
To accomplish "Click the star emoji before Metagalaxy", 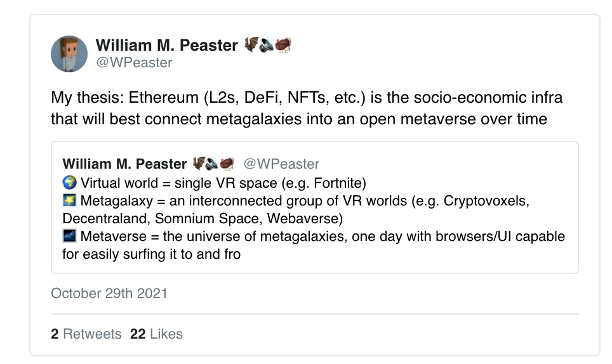I will (x=70, y=201).
